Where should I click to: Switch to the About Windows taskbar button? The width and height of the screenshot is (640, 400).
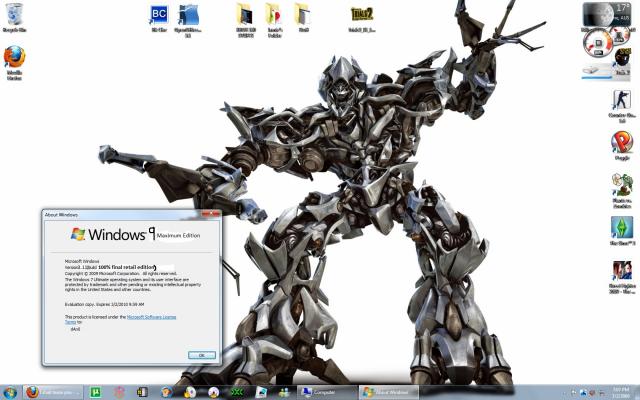389,393
